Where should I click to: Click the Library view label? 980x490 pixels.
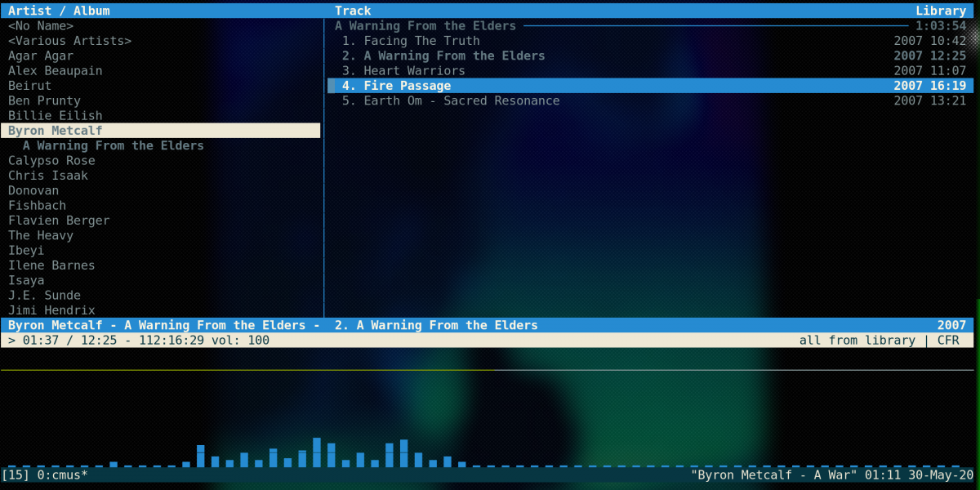[941, 11]
